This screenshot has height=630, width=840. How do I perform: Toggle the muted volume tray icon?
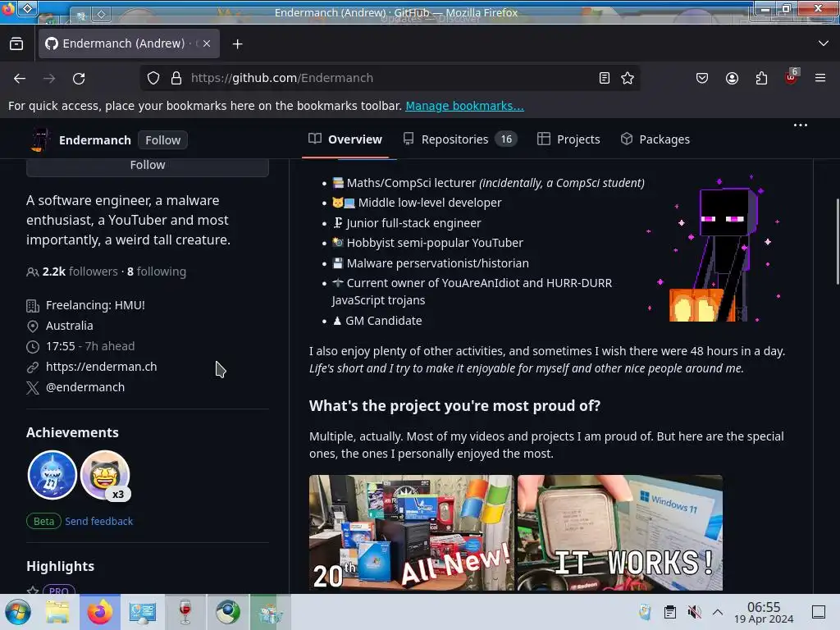click(x=694, y=612)
